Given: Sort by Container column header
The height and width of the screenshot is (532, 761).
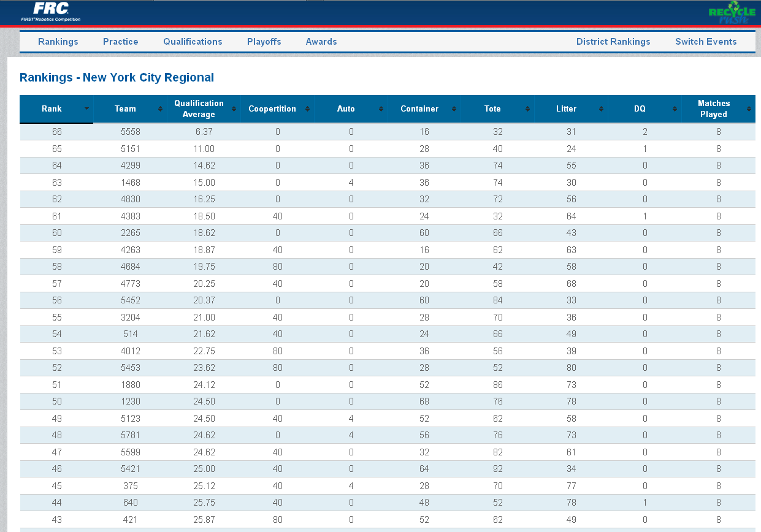Looking at the screenshot, I should click(x=424, y=109).
